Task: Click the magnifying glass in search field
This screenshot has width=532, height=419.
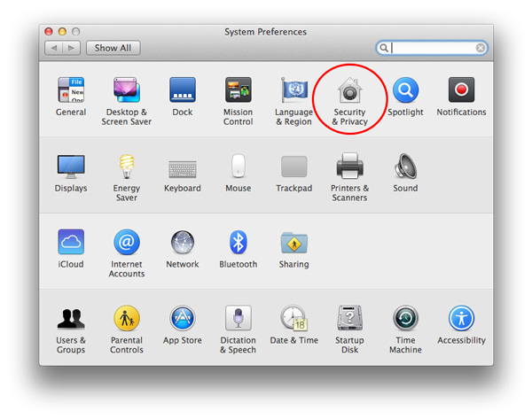Action: 383,48
